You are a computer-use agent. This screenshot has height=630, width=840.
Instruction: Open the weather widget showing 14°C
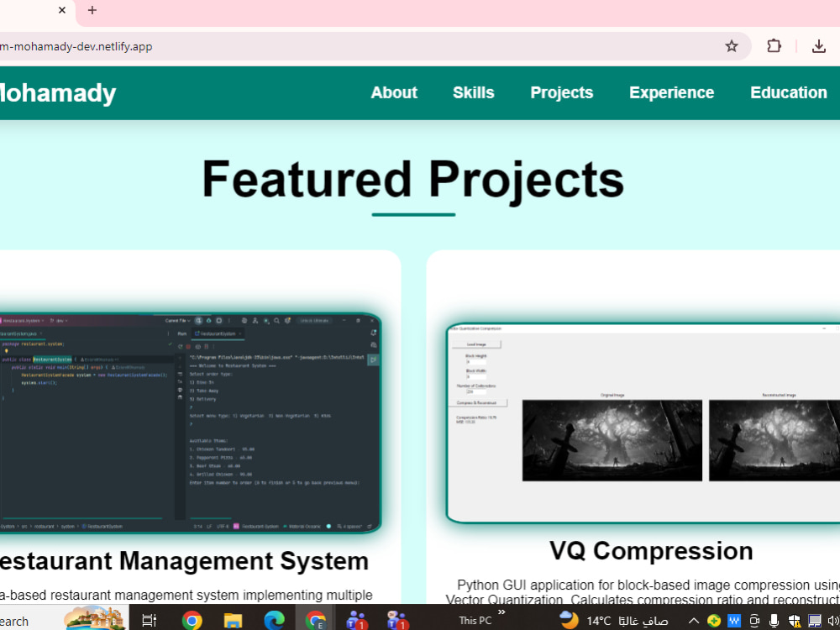tap(613, 621)
